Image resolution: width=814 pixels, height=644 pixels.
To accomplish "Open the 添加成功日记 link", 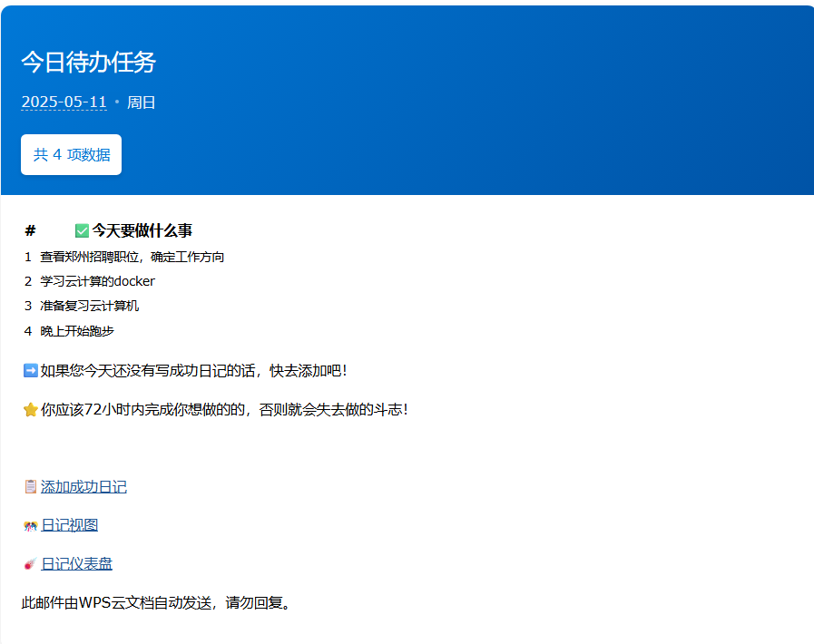I will tap(83, 487).
